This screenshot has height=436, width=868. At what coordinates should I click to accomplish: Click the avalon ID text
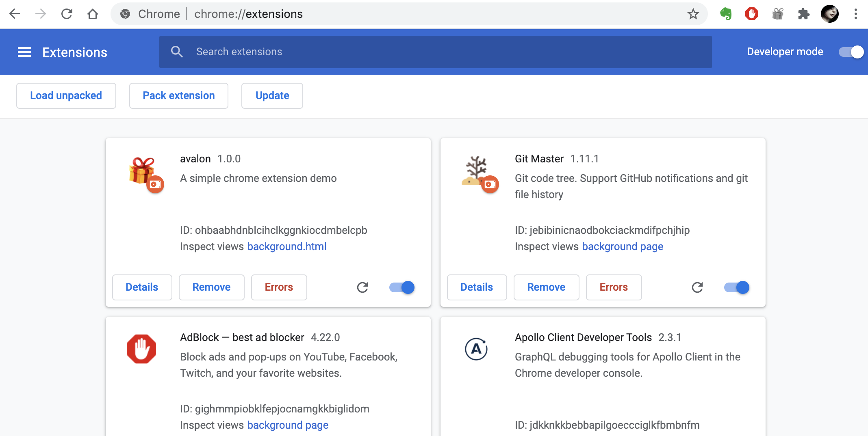[x=273, y=230]
